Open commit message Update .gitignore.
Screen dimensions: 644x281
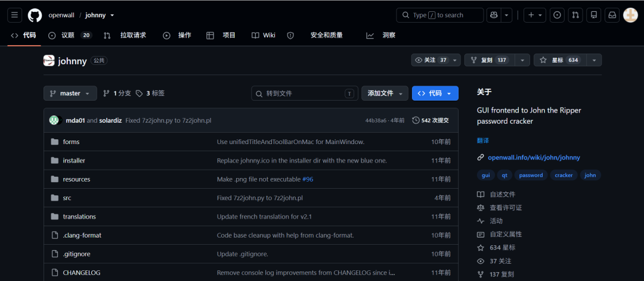242,254
